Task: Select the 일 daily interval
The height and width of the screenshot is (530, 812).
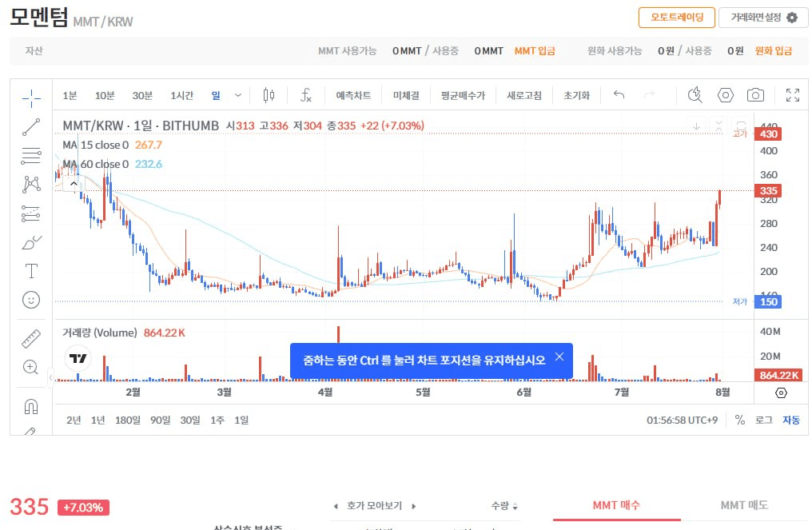Action: click(216, 95)
